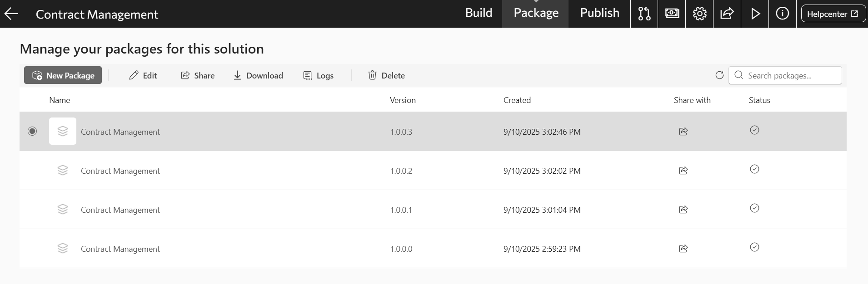The width and height of the screenshot is (868, 284).
Task: Open the info circle icon
Action: (x=782, y=14)
